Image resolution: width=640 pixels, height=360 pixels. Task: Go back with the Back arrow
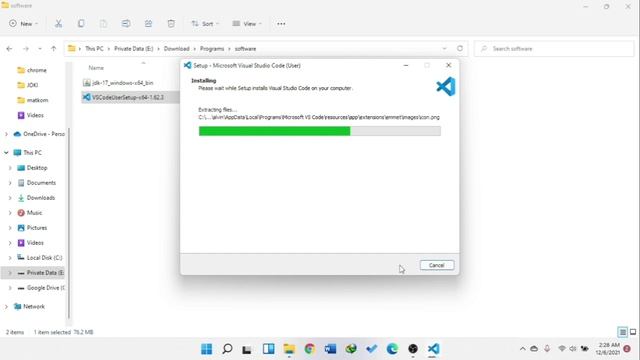click(9, 49)
